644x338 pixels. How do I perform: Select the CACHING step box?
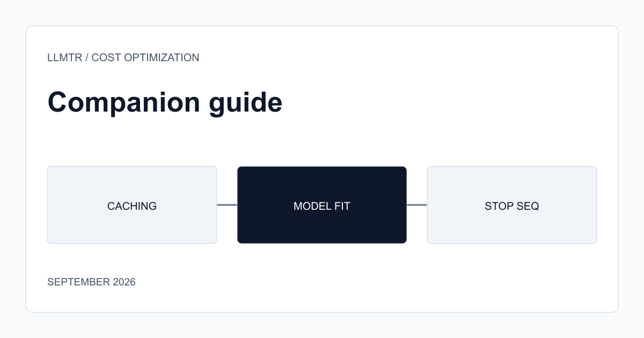coord(132,205)
